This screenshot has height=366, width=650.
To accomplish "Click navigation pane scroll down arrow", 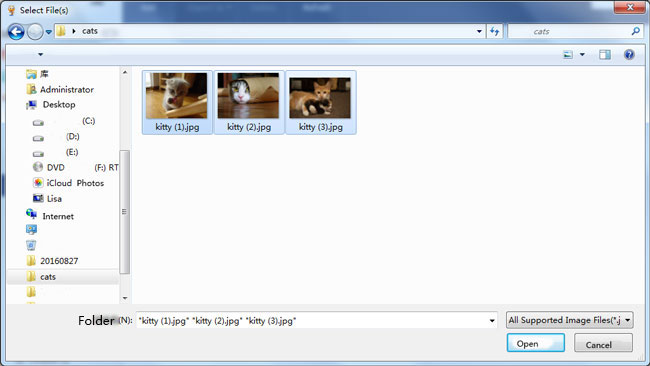I will (125, 298).
